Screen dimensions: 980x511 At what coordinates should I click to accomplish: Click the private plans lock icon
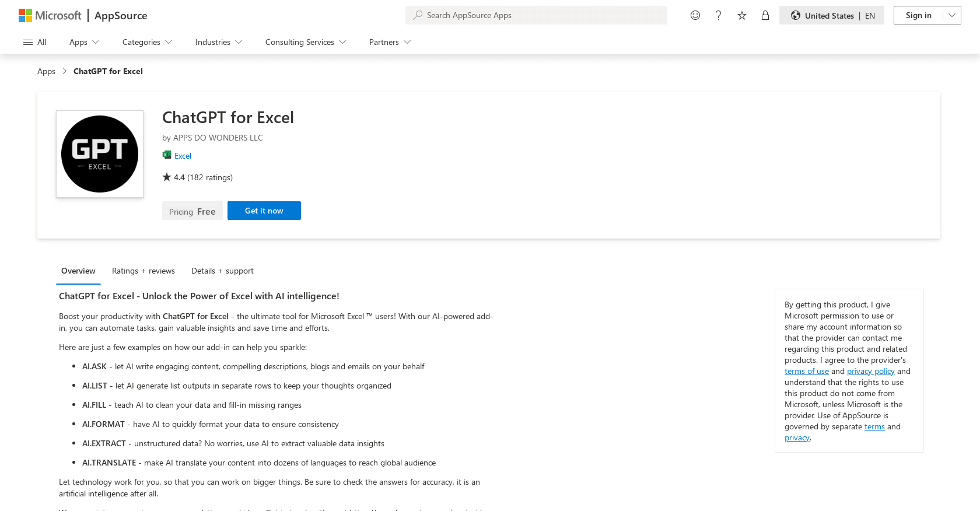pyautogui.click(x=765, y=15)
